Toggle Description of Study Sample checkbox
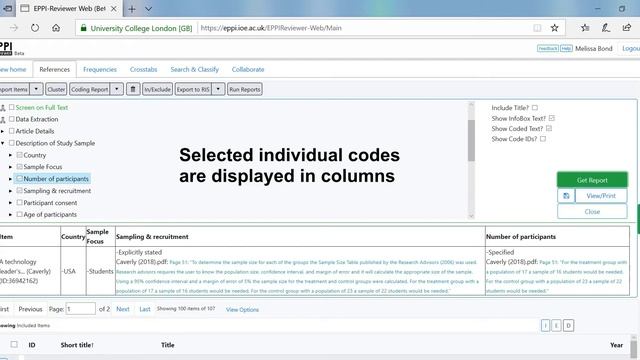 [12, 143]
